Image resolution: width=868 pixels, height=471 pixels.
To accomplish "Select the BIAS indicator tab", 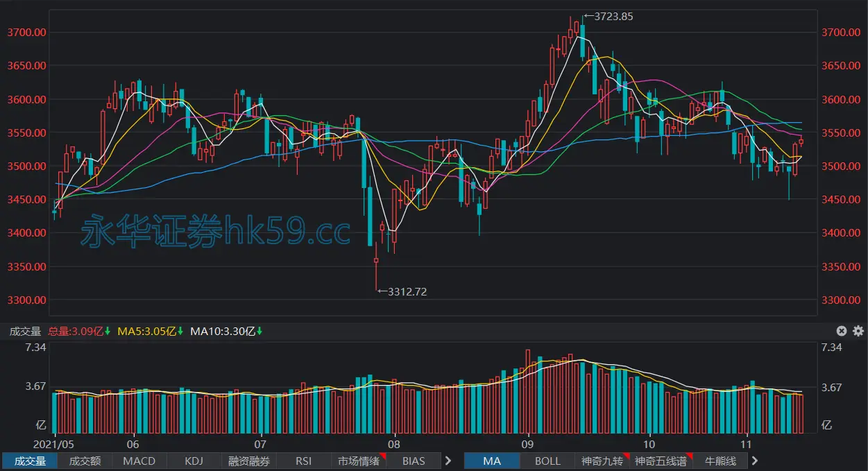I will click(x=414, y=461).
